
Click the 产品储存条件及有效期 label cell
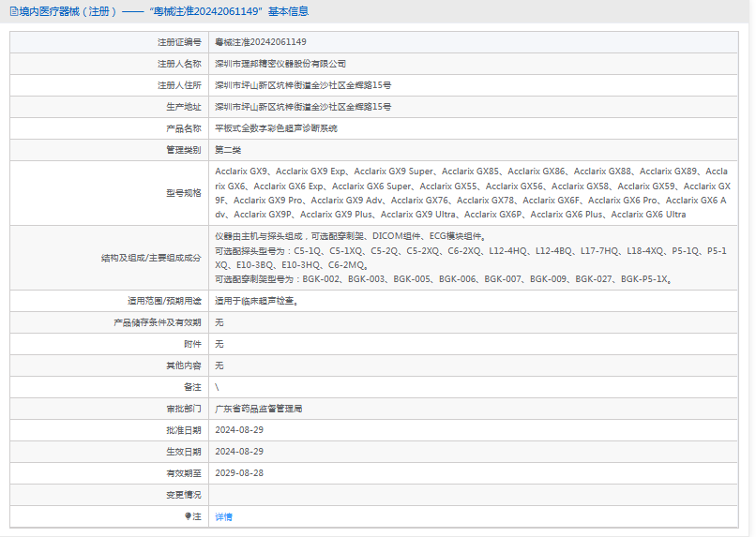110,322
